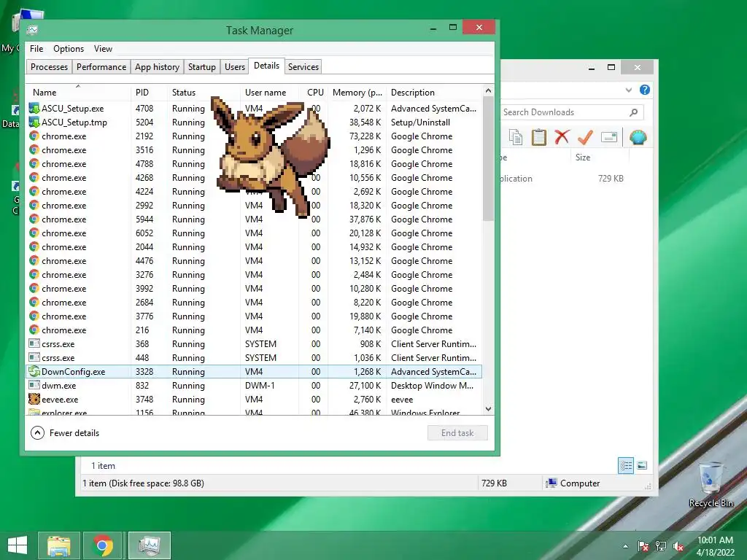Open the View menu
747x560 pixels.
[x=103, y=49]
